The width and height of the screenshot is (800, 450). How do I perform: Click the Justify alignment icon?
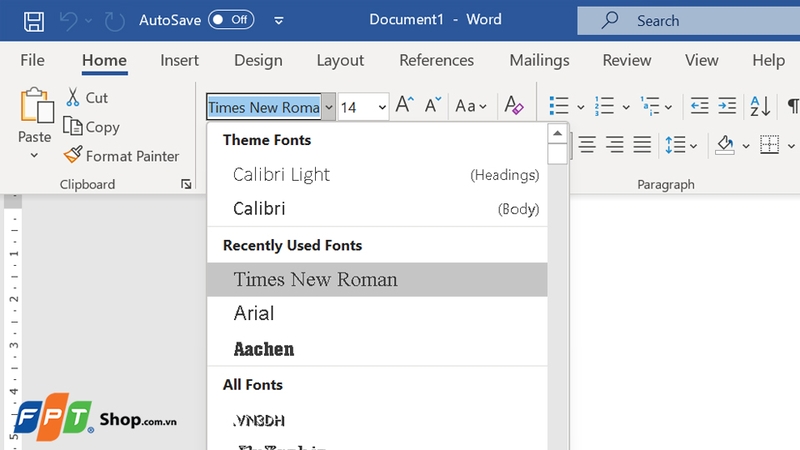tap(642, 145)
